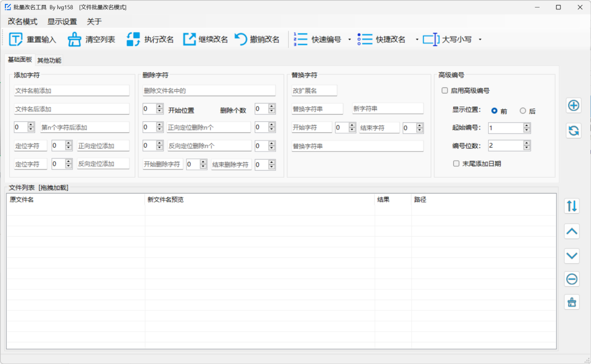Click the 撤销改名 undo rename icon
This screenshot has width=591, height=364.
241,39
